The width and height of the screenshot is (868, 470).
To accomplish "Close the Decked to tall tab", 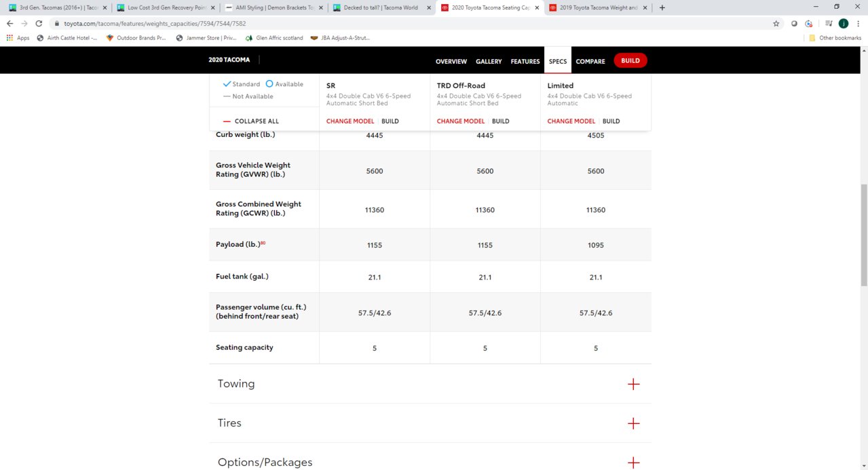I will [429, 8].
